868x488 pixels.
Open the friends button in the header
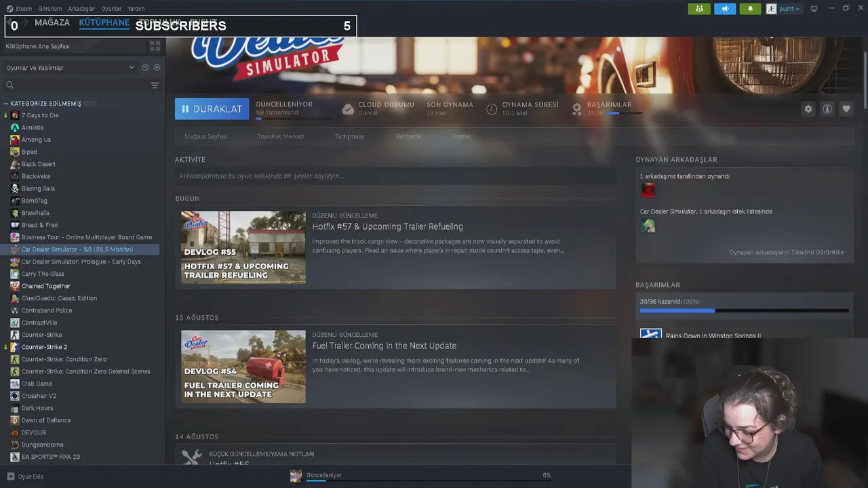(699, 9)
